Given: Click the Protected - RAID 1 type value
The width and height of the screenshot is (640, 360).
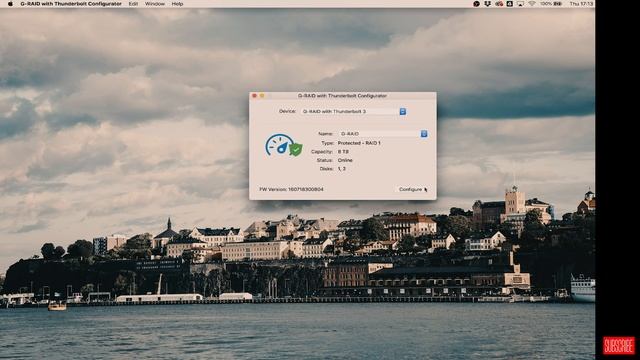Looking at the screenshot, I should [359, 143].
